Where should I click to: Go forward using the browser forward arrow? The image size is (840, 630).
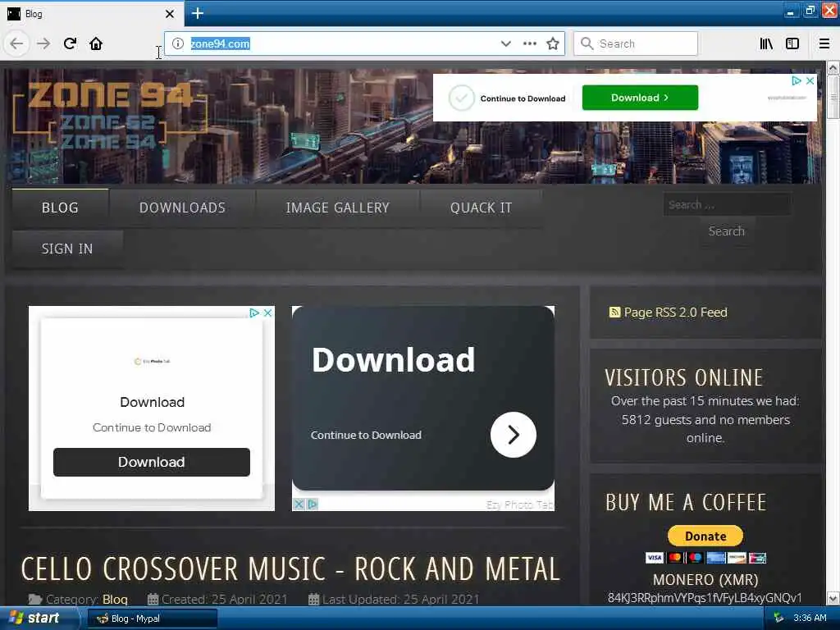tap(43, 43)
